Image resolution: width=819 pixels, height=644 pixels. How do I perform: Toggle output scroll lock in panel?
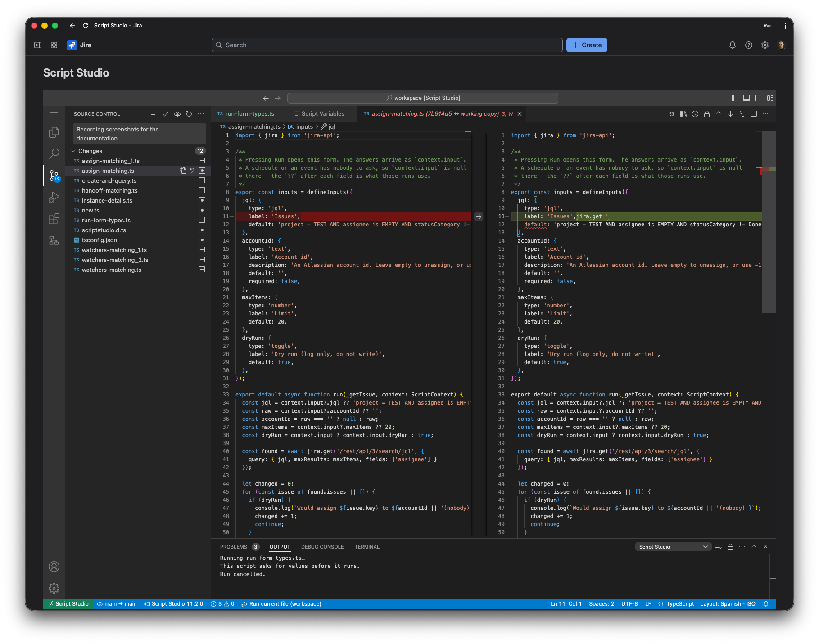(730, 547)
